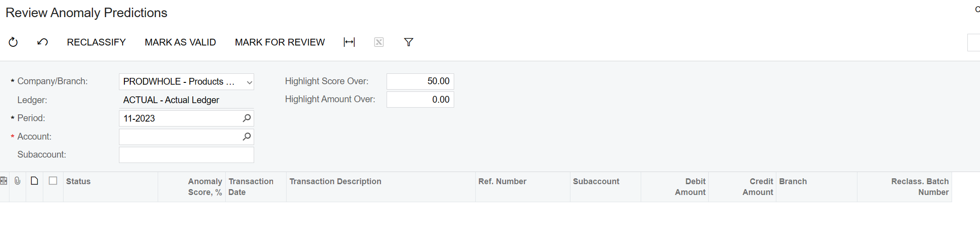Expand the Company/Branch dropdown
This screenshot has width=980, height=240.
[249, 82]
